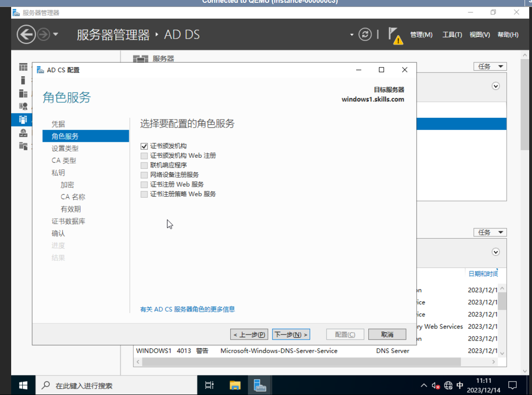The image size is (532, 395).
Task: Expand the navigation history dropdown arrow
Action: [56, 34]
